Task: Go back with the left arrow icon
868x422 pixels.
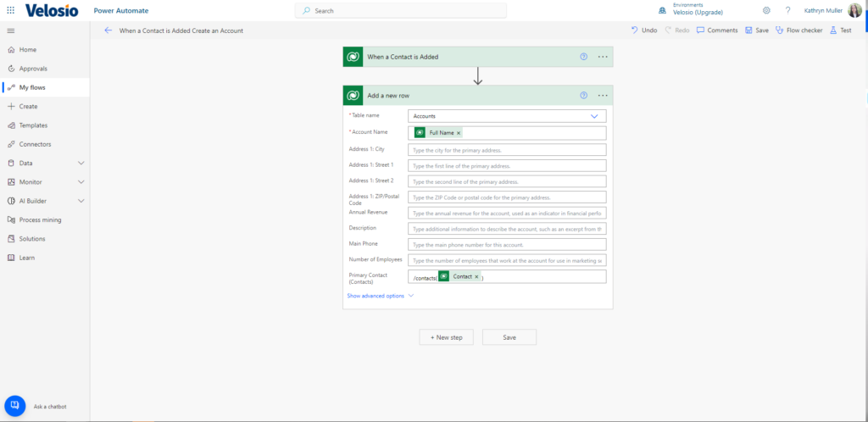Action: click(108, 31)
